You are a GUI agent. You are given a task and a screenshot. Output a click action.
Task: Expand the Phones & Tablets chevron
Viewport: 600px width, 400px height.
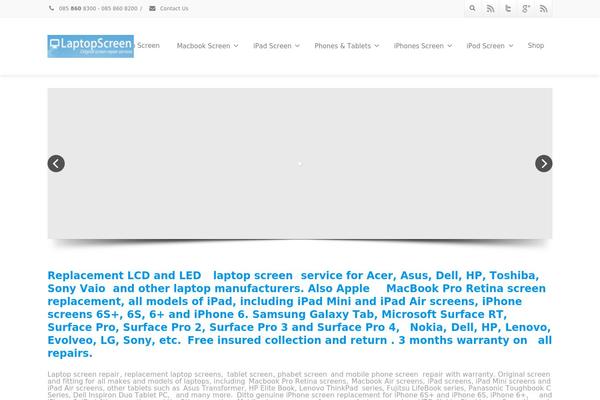377,46
